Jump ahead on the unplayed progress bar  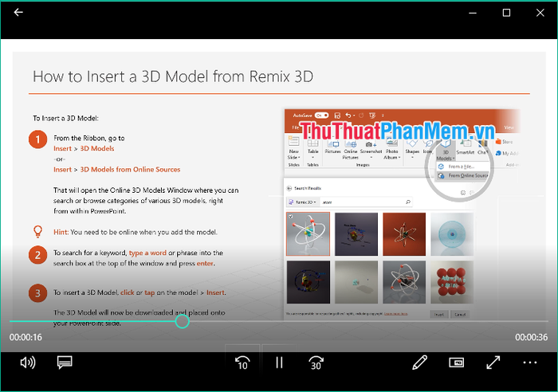pos(368,322)
